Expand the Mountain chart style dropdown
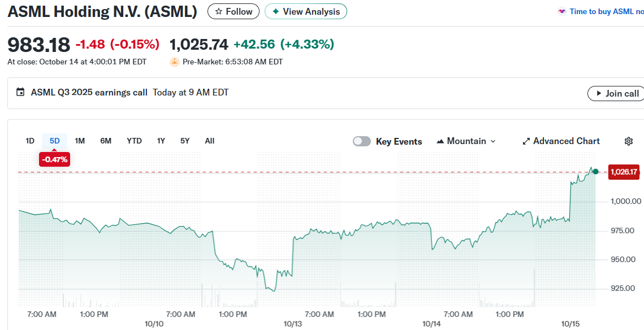Image resolution: width=644 pixels, height=330 pixels. [x=492, y=141]
